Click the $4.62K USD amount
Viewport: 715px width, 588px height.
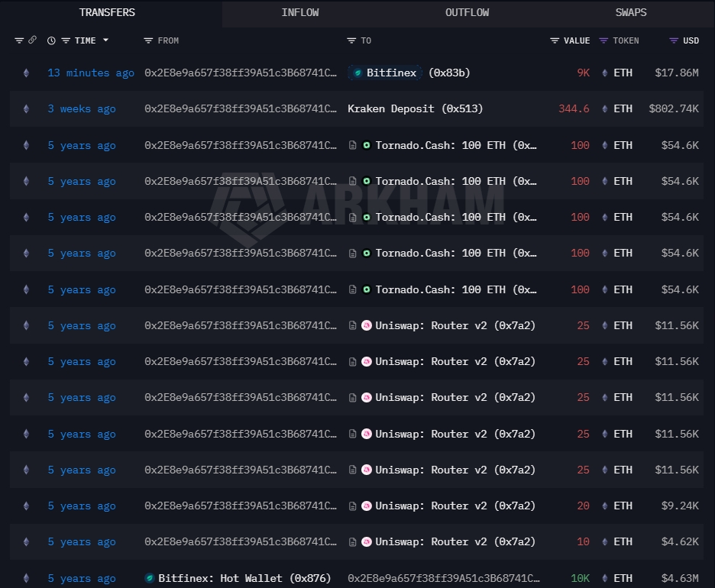pos(680,542)
